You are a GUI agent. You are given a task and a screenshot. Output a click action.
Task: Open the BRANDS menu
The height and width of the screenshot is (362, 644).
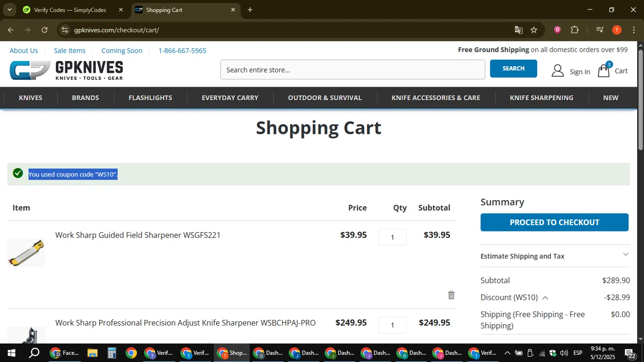85,98
